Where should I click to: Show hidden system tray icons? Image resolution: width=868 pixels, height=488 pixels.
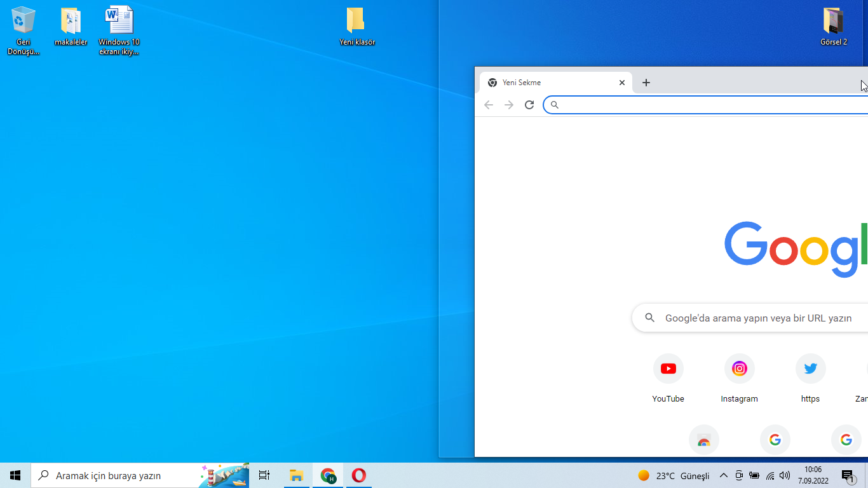[x=723, y=475]
